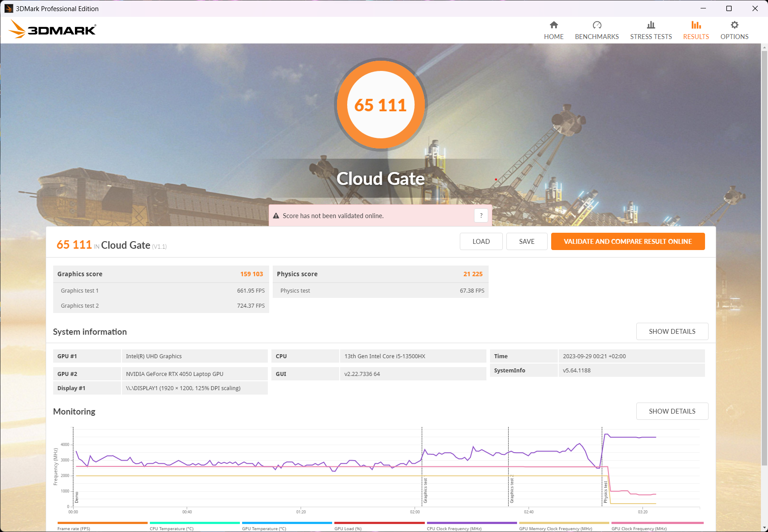Image resolution: width=768 pixels, height=532 pixels.
Task: Click the 'NVIDIA GeForce RTX 4050 Laptop GPU' value
Action: tap(175, 374)
